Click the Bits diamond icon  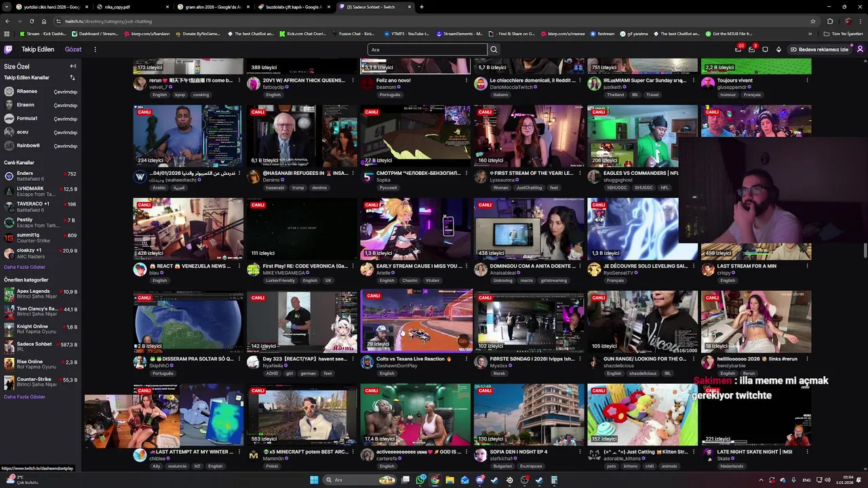pos(778,49)
